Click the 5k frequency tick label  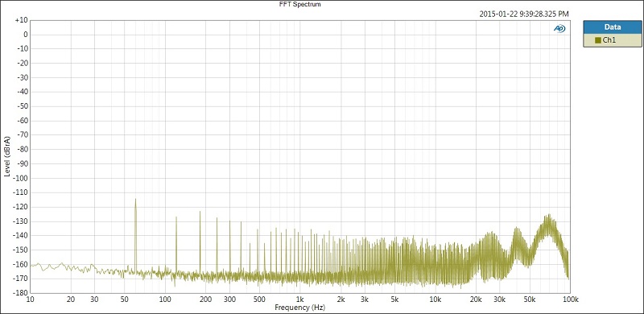(394, 299)
